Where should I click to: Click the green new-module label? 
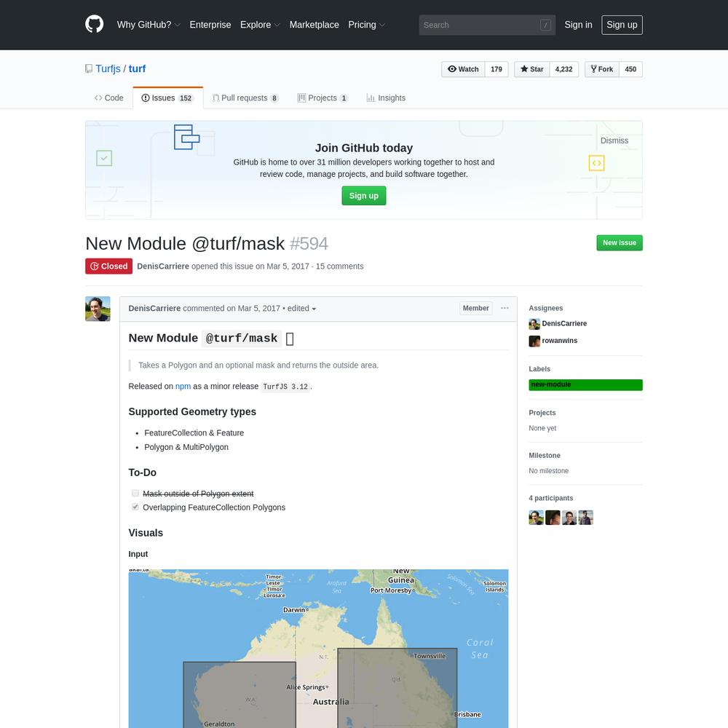585,385
